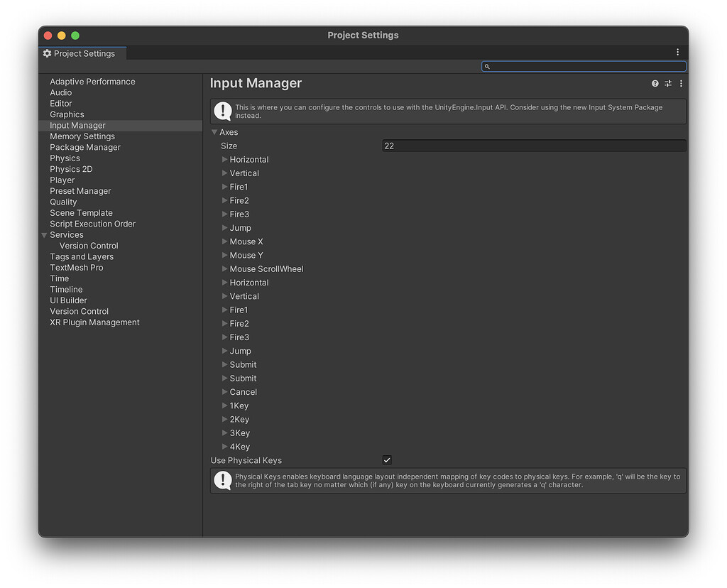Open the Version Control settings page
Screen dimensions: 727x588
(79, 311)
